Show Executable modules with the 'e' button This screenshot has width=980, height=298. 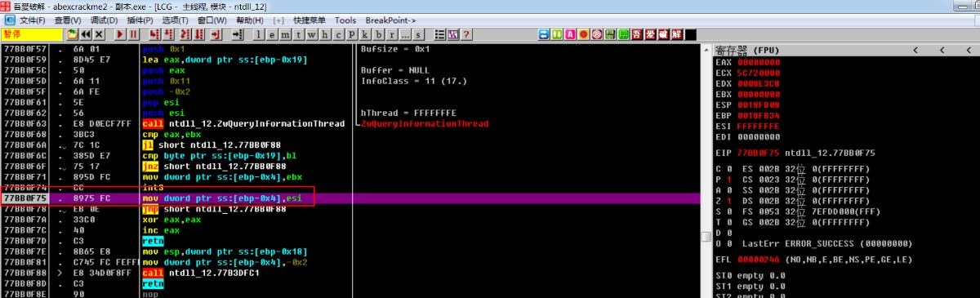click(272, 34)
